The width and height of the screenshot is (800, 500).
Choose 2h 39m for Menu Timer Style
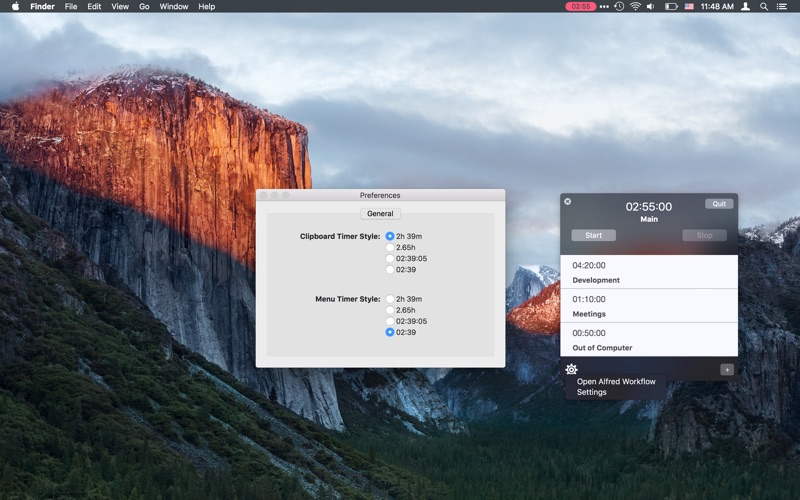390,299
